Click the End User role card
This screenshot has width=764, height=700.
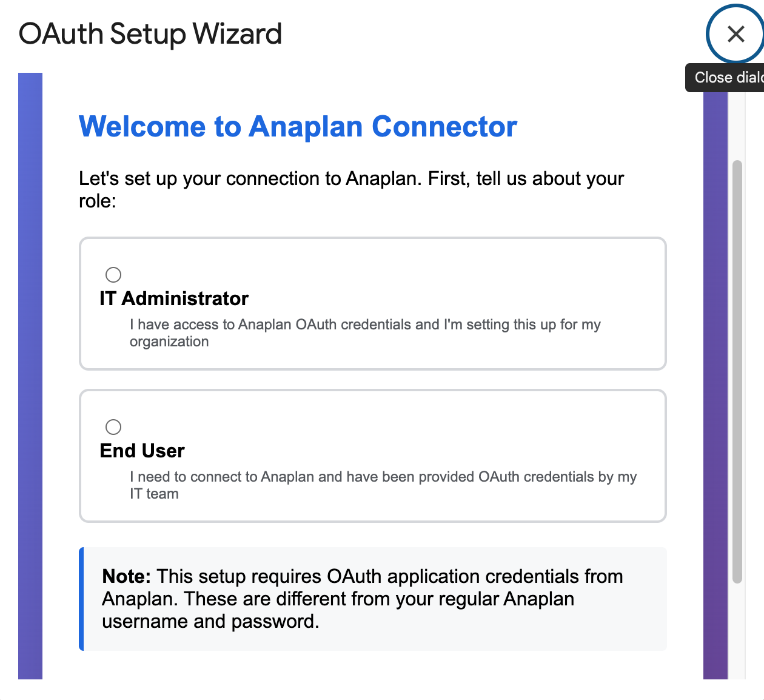point(373,456)
